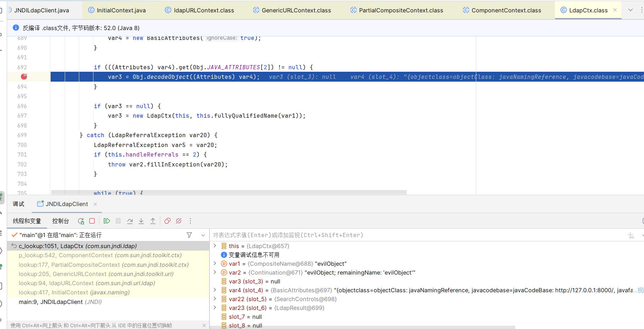Select frame c_lookup:1051, LdapCtx
Viewport: 644px width, 329px height.
[108, 246]
